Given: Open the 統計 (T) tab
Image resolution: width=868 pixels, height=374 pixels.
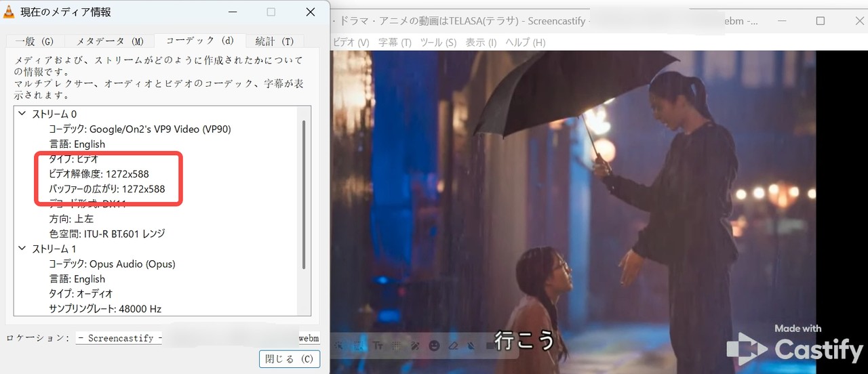Looking at the screenshot, I should [x=275, y=41].
